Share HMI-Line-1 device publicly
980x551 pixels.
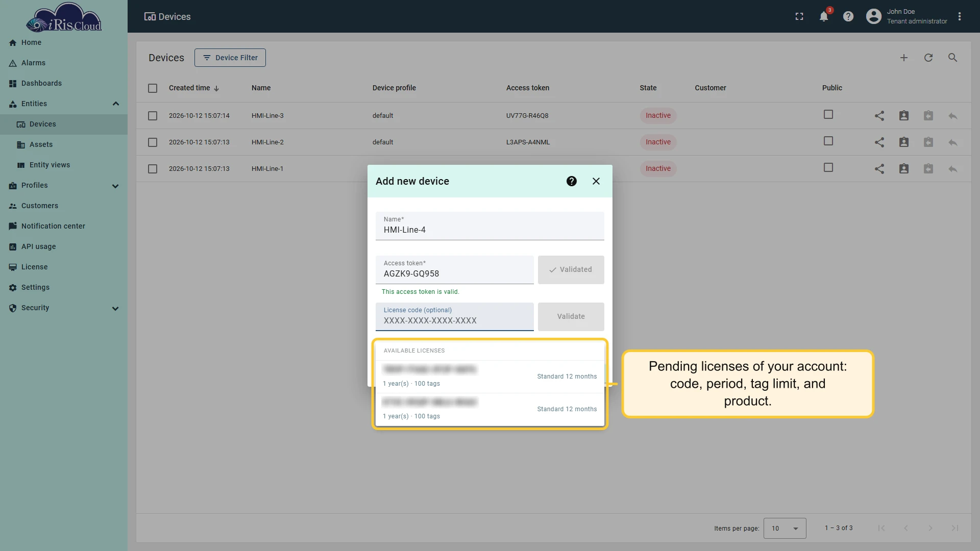[879, 169]
